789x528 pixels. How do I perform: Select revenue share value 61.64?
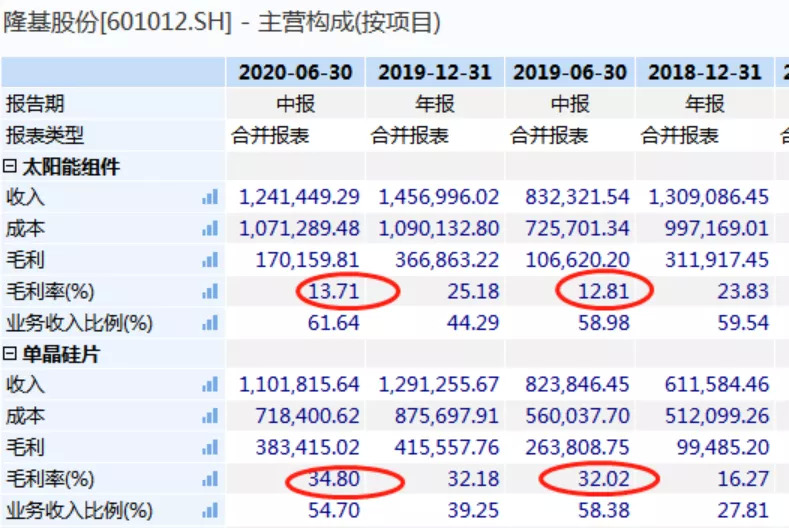334,323
